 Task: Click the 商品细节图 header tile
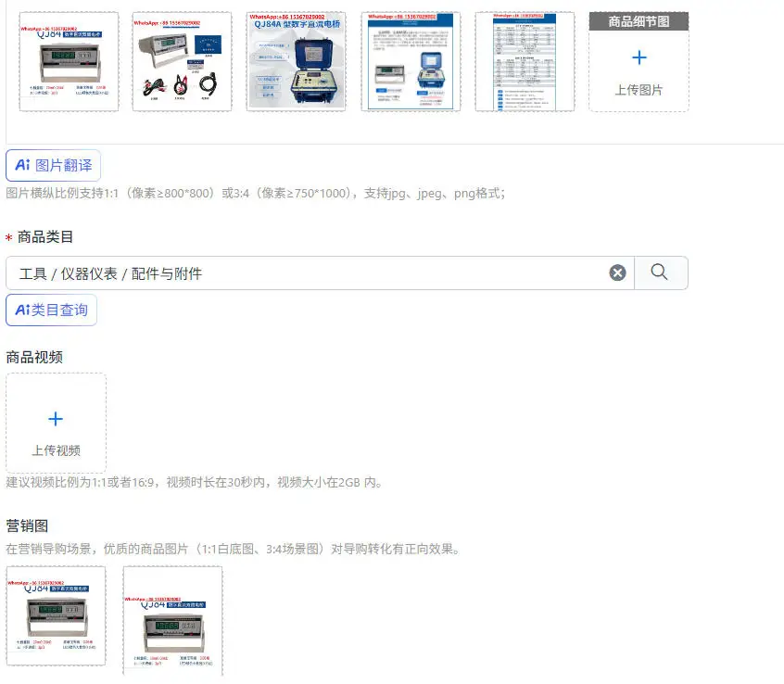[639, 21]
